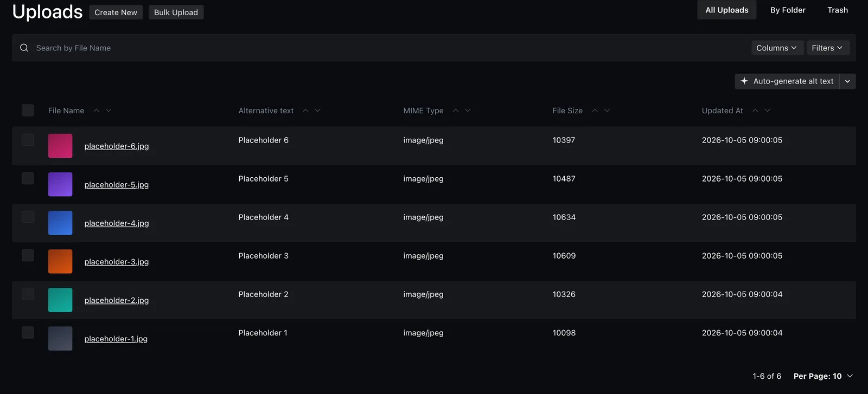Open the Columns dropdown
The image size is (868, 394).
[777, 48]
